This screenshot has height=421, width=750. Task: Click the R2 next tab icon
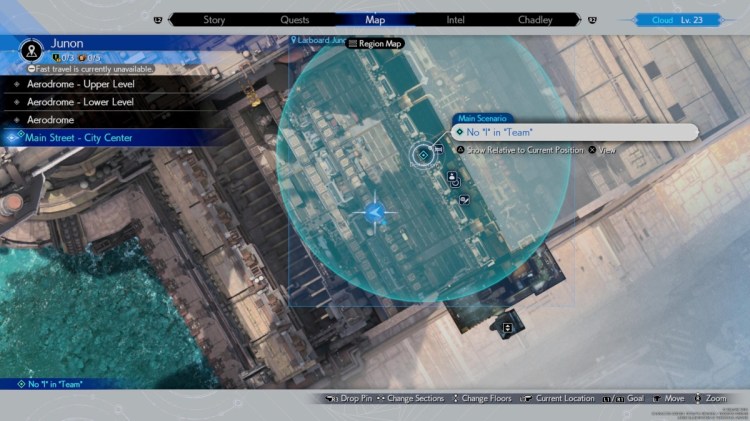(x=592, y=19)
